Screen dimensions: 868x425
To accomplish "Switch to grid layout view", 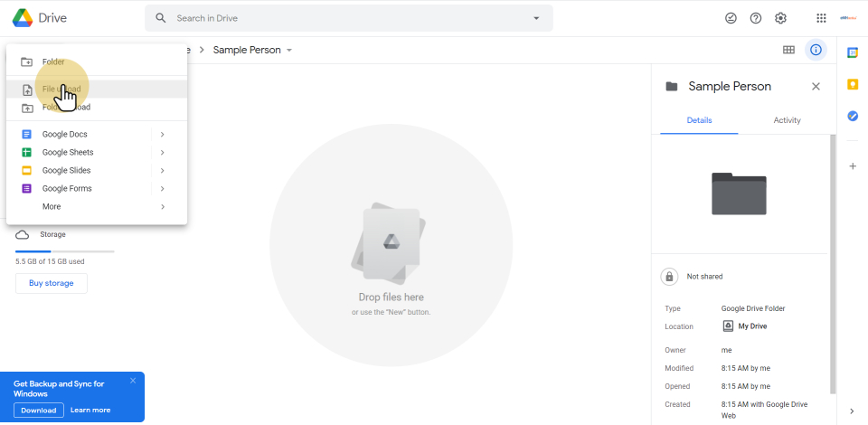I will tap(788, 50).
